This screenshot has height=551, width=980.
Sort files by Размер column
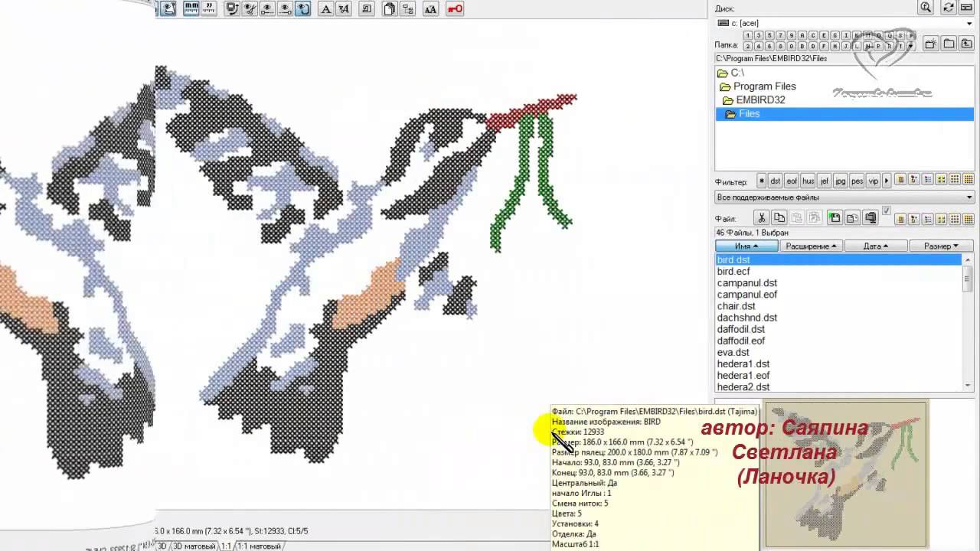point(941,246)
